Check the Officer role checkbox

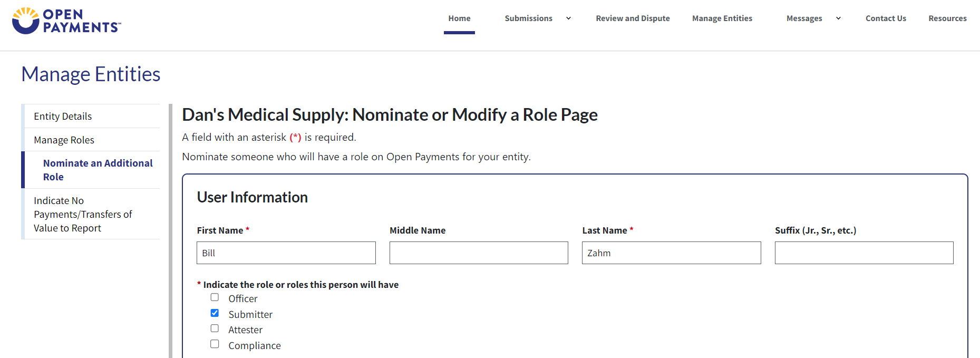click(215, 297)
